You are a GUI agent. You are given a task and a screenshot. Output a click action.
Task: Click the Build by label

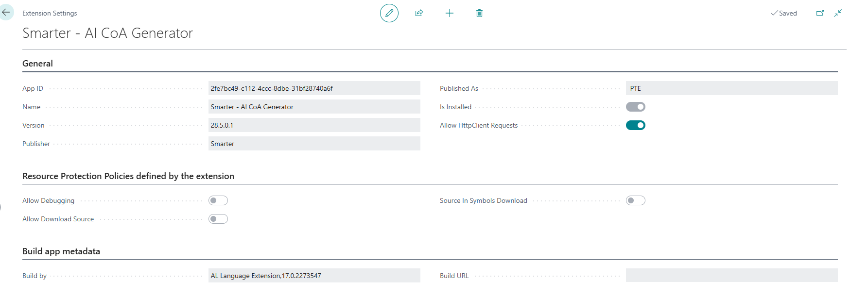tap(35, 276)
